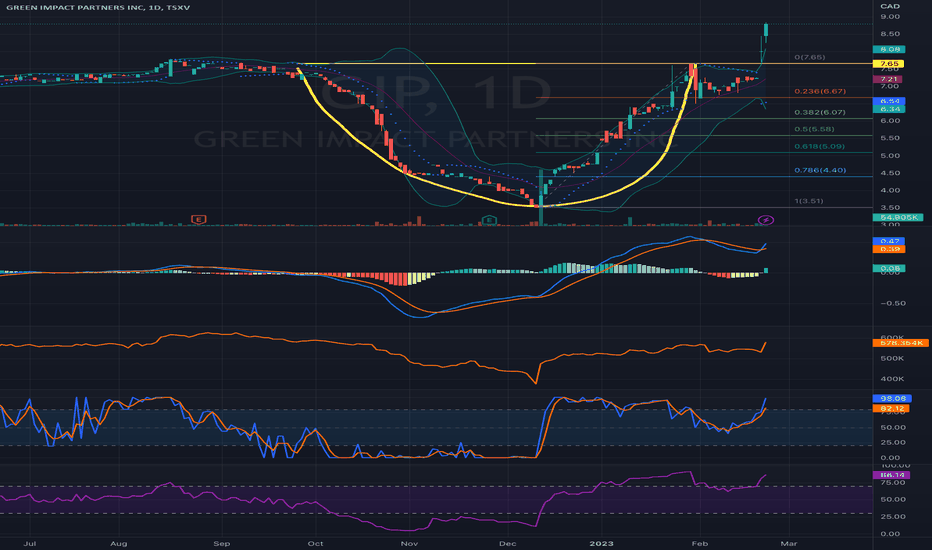932x550 pixels.
Task: Click the purple 86.14 RSI value label
Action: click(x=892, y=475)
